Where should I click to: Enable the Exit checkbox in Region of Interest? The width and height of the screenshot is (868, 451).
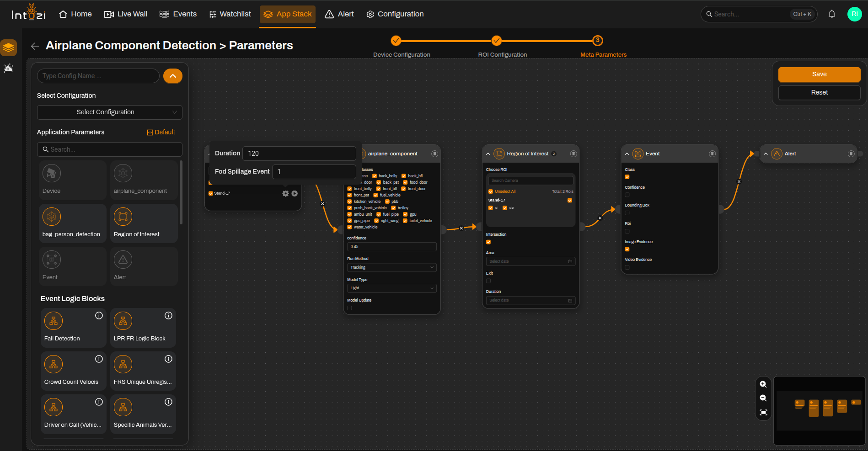pos(488,281)
